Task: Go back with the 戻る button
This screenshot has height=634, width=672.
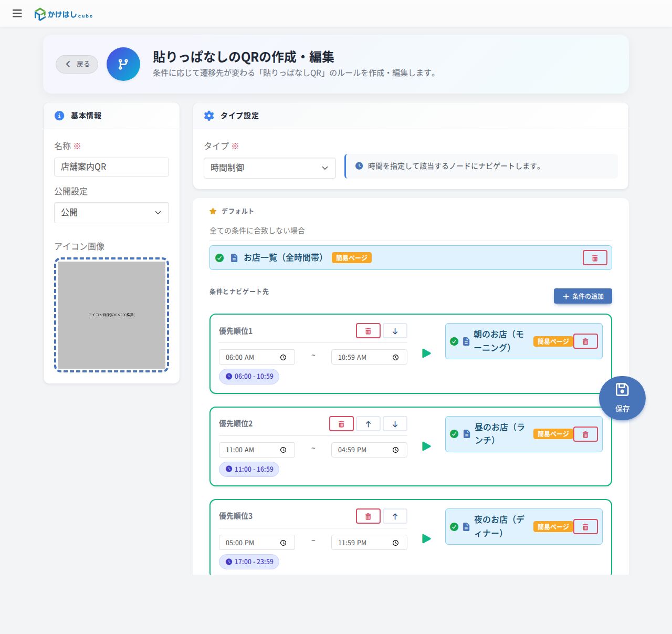Action: click(77, 64)
